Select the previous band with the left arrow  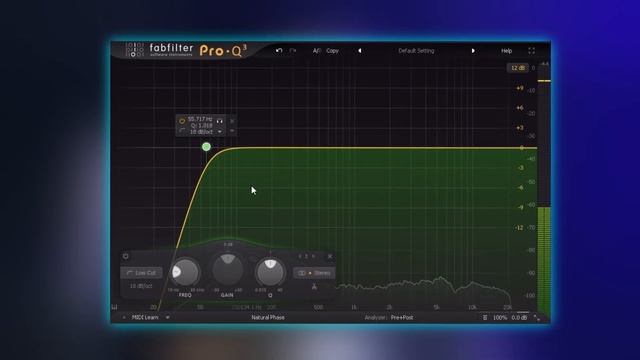[300, 256]
